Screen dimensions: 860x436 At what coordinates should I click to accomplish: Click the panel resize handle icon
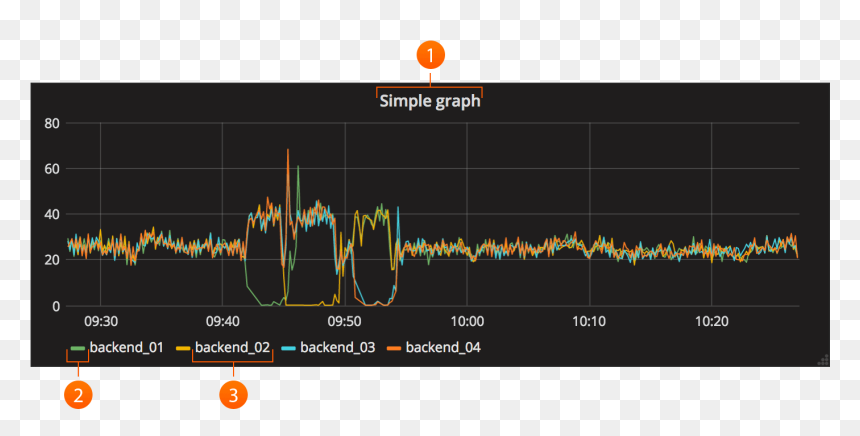(x=823, y=360)
